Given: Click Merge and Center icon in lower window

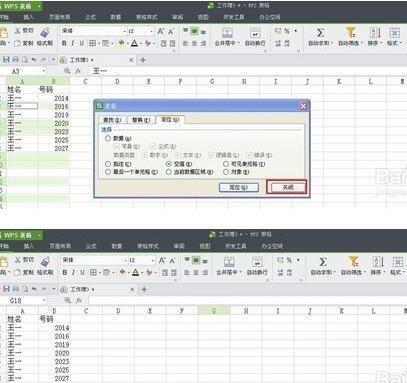Looking at the screenshot, I should point(229,262).
